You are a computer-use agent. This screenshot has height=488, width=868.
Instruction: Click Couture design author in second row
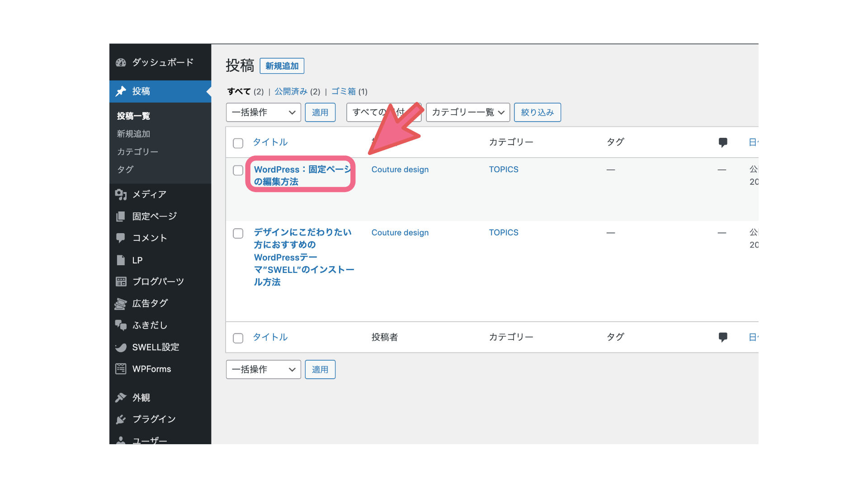[400, 233]
